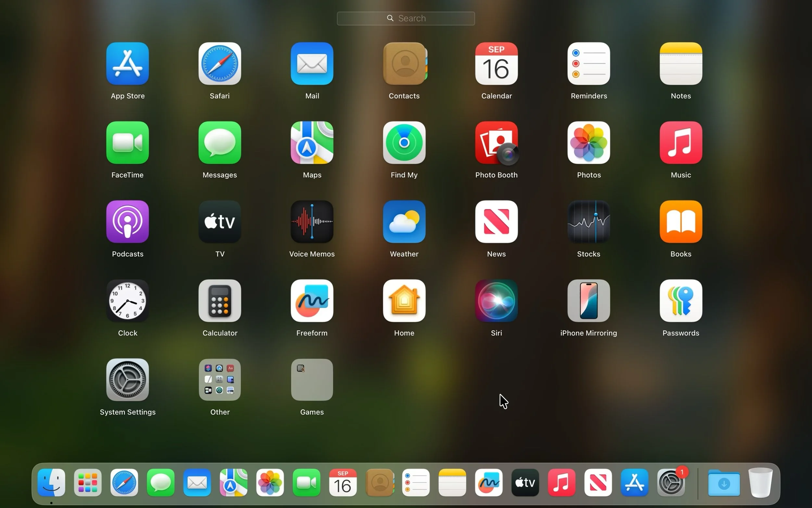Open the Stocks app
This screenshot has width=812, height=508.
589,222
